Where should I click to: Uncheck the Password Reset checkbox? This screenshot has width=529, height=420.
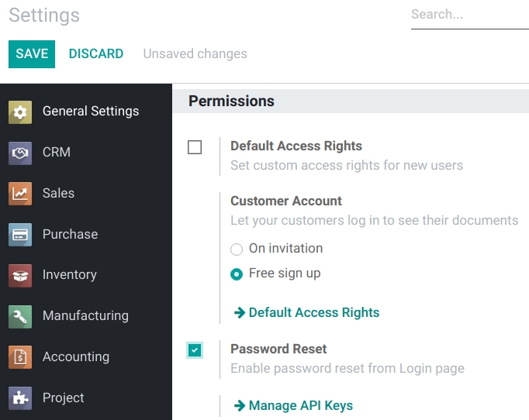195,350
